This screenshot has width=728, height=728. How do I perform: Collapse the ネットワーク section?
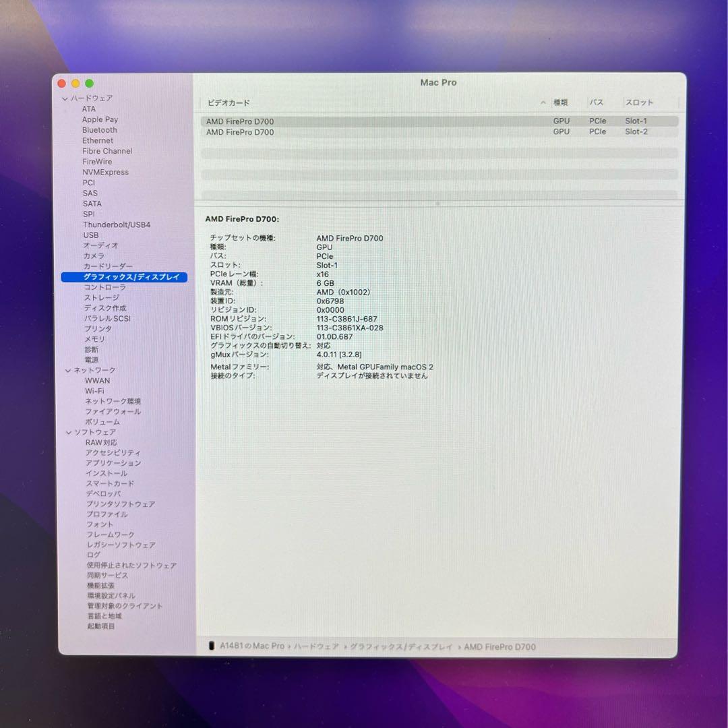[68, 371]
